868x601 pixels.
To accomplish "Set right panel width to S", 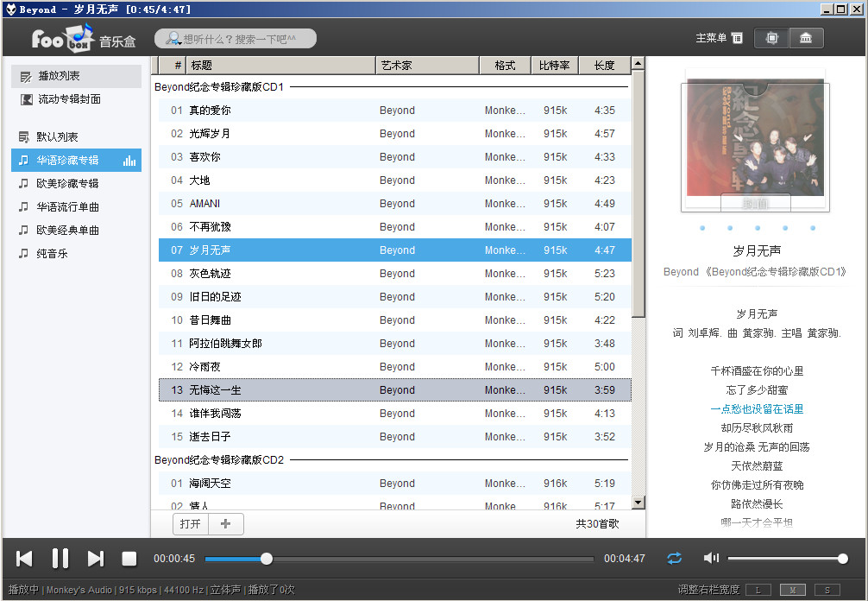I will click(x=827, y=590).
